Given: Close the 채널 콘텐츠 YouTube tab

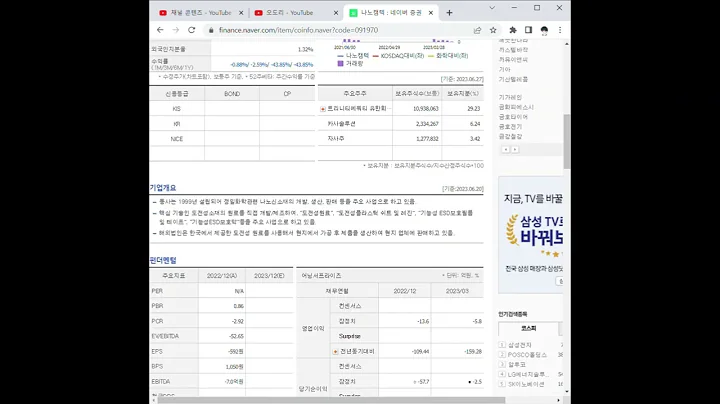Looking at the screenshot, I should coord(241,13).
